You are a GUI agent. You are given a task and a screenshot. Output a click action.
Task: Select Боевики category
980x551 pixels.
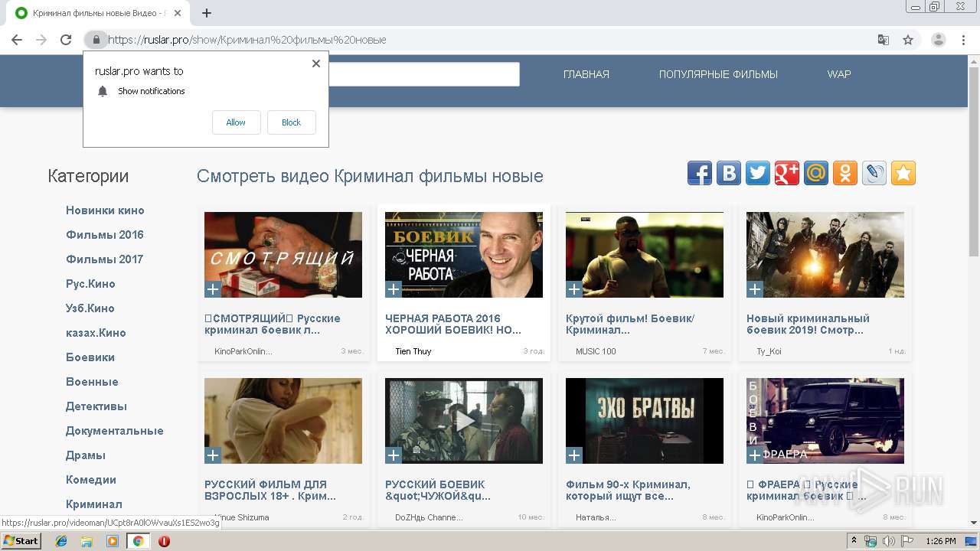pos(90,357)
